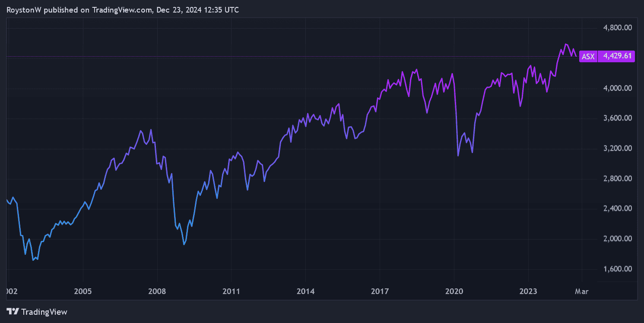Click the purple ASX symbol label

point(588,56)
